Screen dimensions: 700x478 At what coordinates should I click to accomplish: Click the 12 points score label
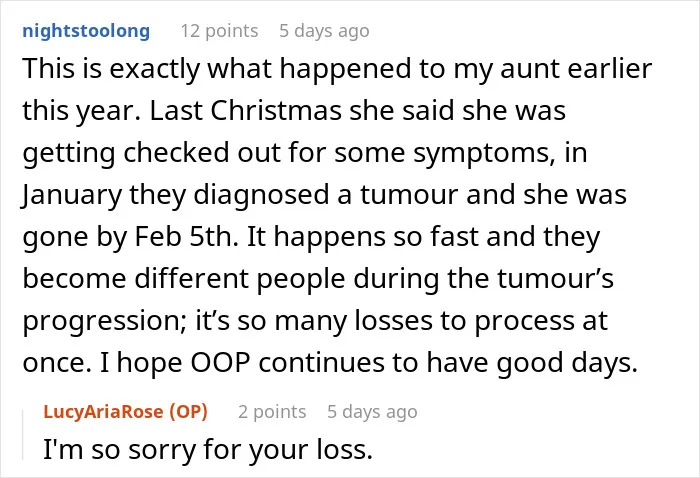pyautogui.click(x=219, y=31)
